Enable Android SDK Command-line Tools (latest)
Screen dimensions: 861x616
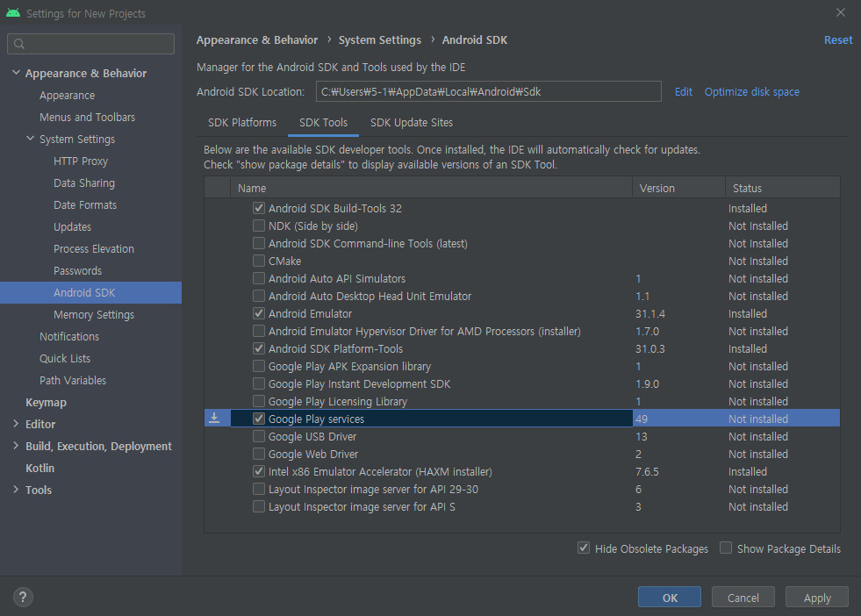pos(259,243)
